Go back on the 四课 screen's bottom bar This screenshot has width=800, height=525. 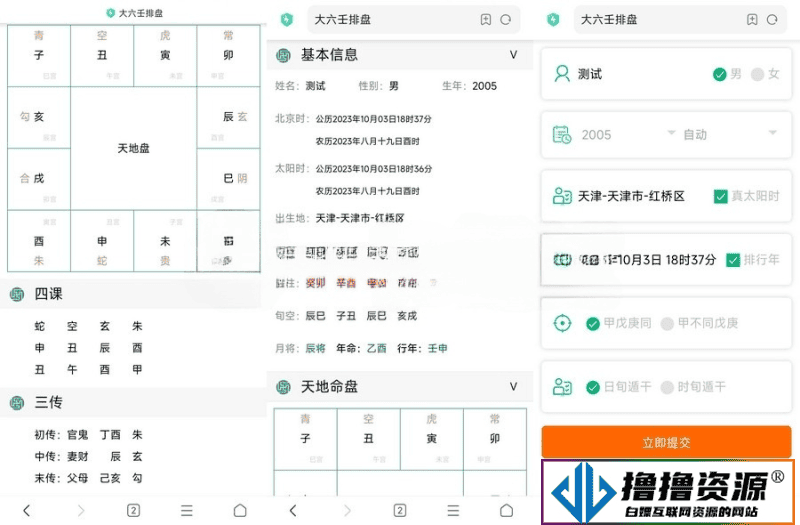27,510
